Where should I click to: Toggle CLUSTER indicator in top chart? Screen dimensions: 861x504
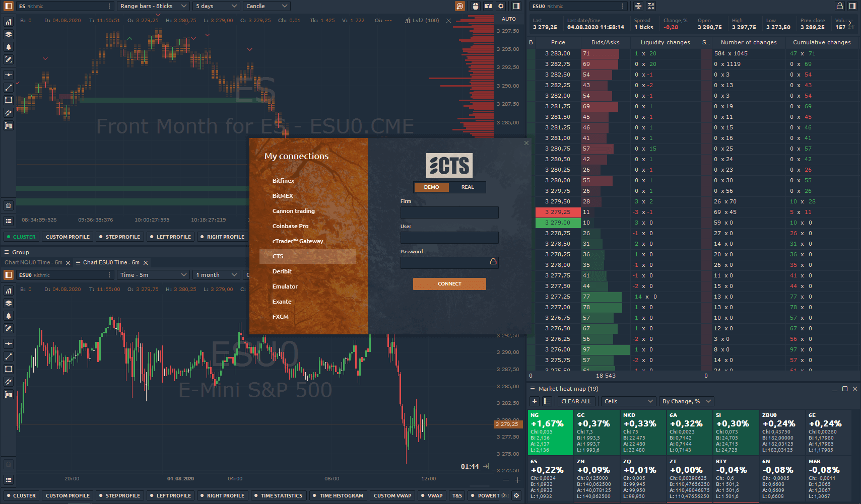(21, 237)
